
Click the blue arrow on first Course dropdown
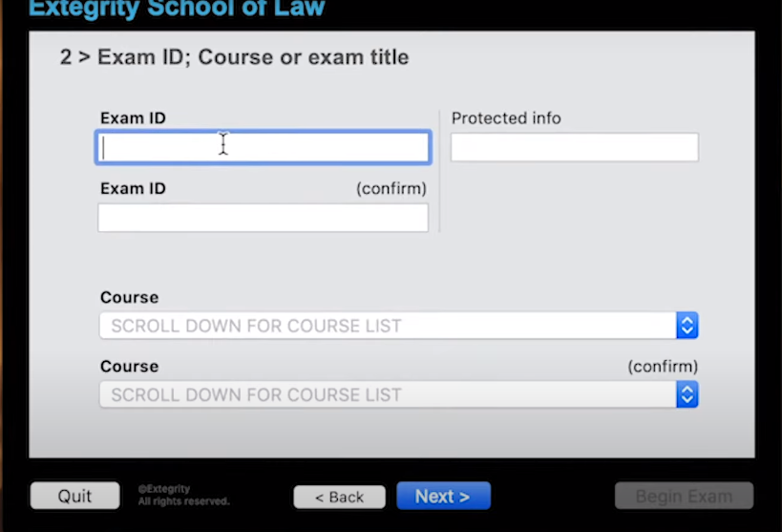tap(687, 326)
